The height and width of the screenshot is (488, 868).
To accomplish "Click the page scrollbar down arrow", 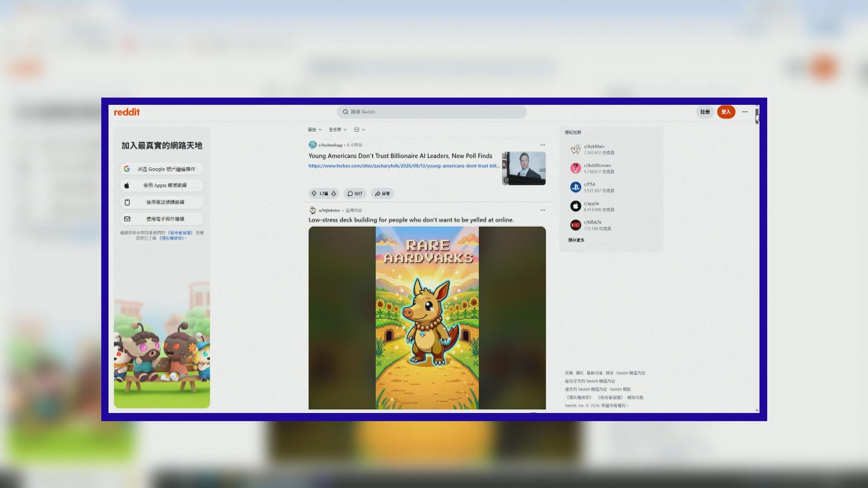I will [757, 410].
